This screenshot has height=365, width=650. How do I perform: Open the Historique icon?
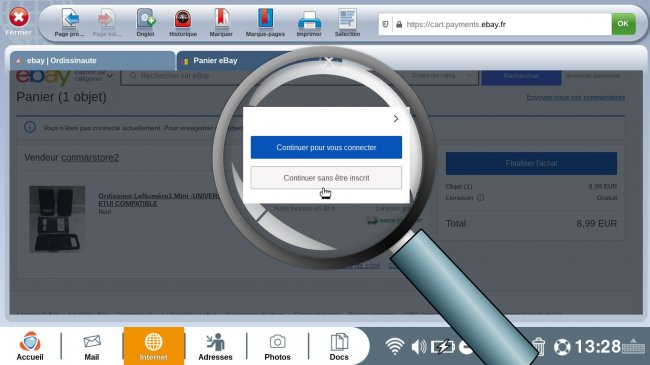coord(183,19)
